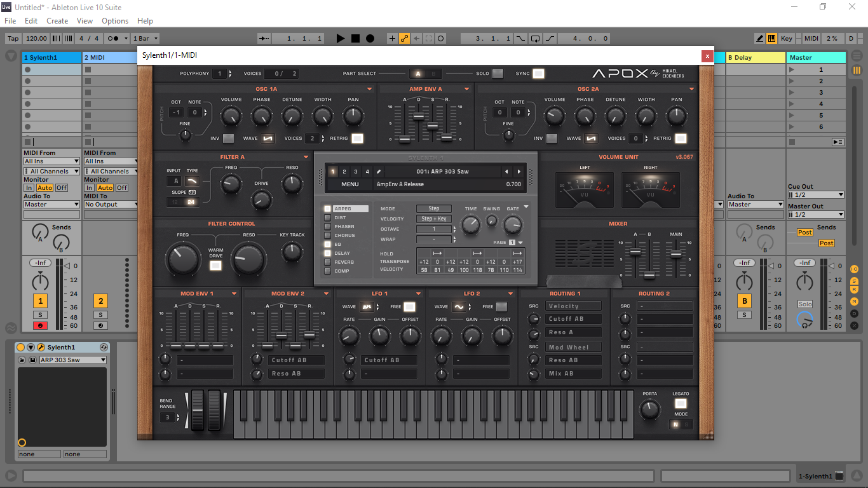Click the Sylenth1 device activator circle

[21, 348]
